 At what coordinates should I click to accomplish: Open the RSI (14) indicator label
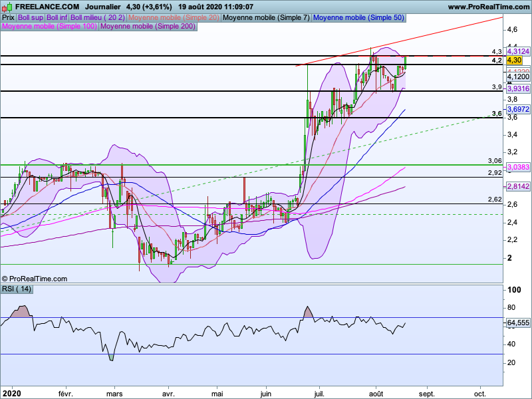point(17,289)
